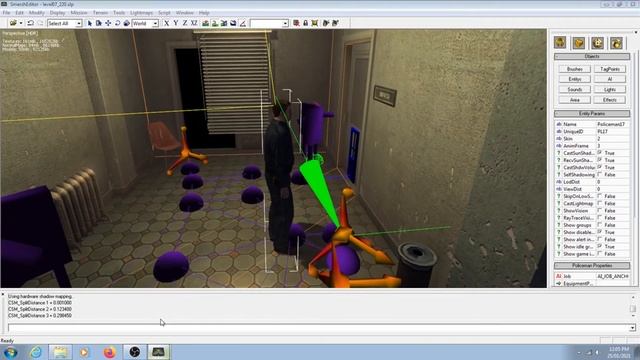Open the dropdown arrow beside Open file icon
Viewport: 640px width, 360px height.
[20, 23]
